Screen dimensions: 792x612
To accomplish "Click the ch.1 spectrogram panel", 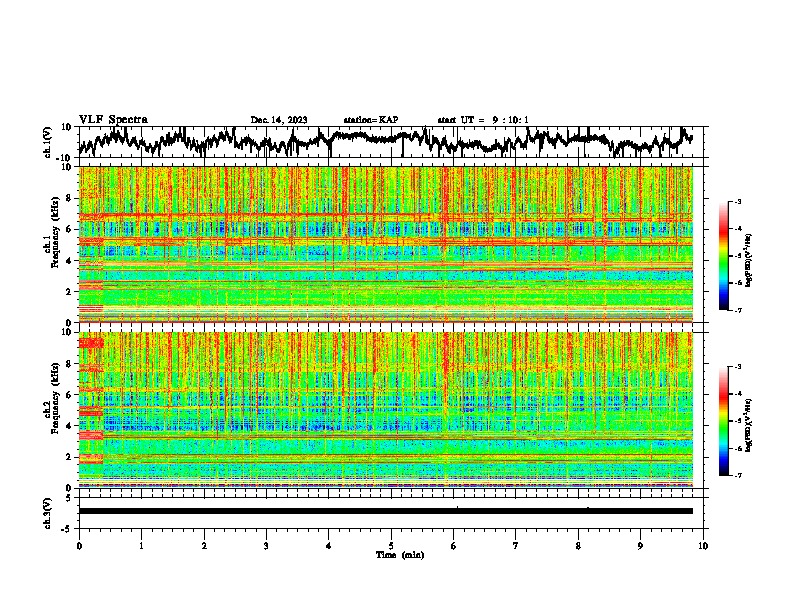I will click(386, 244).
